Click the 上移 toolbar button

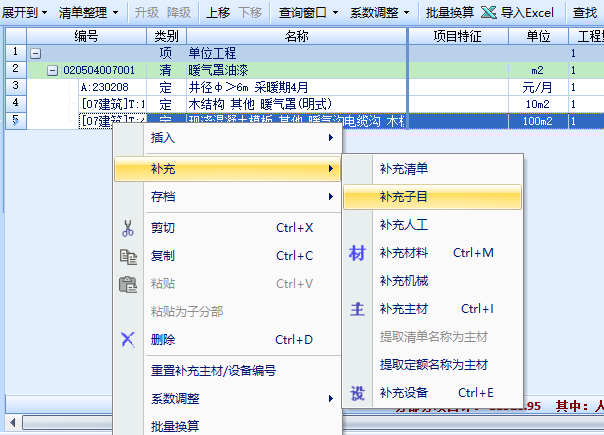pos(217,13)
